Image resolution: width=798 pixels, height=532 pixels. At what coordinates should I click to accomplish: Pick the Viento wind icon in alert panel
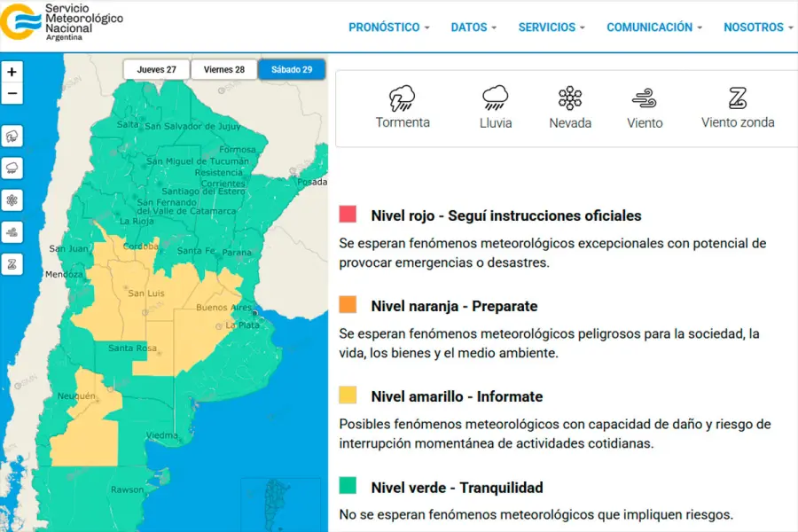coord(645,98)
